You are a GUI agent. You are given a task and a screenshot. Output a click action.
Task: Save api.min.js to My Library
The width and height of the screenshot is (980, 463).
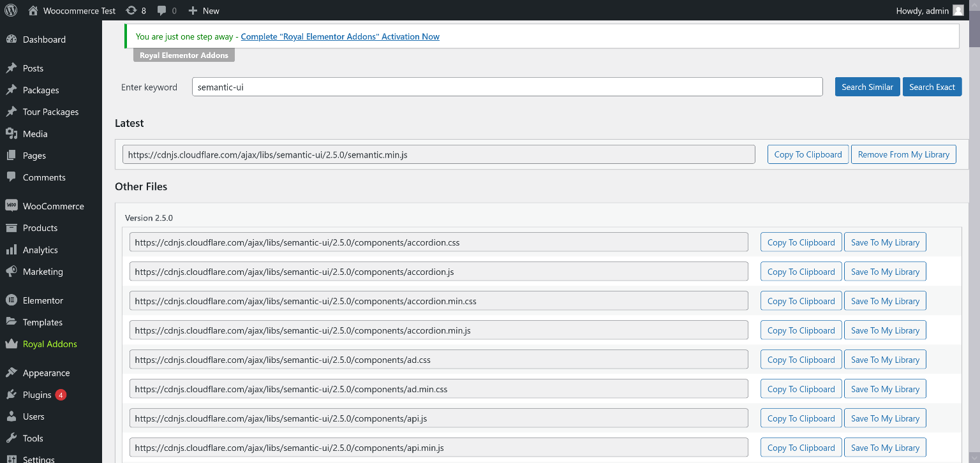(x=885, y=448)
